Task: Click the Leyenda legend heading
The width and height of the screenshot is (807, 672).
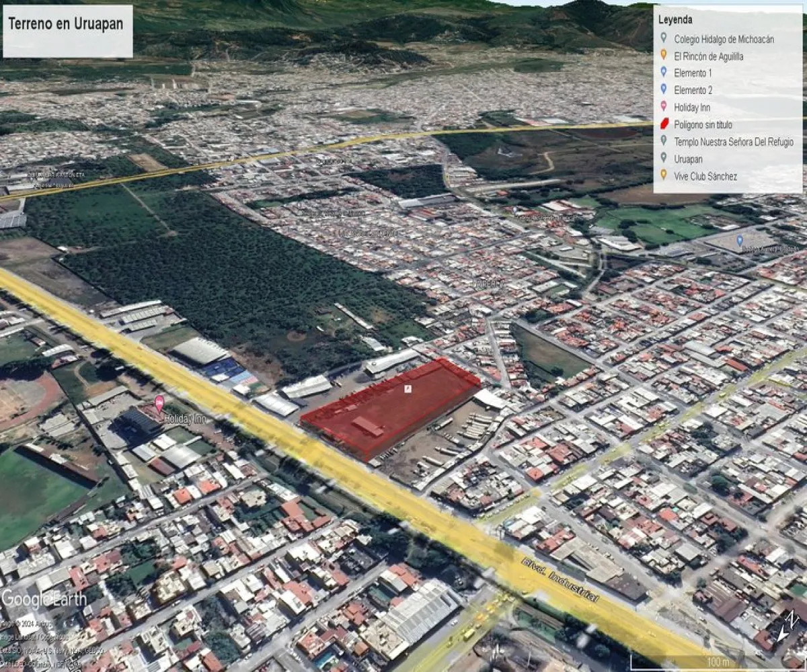Action: pos(675,20)
